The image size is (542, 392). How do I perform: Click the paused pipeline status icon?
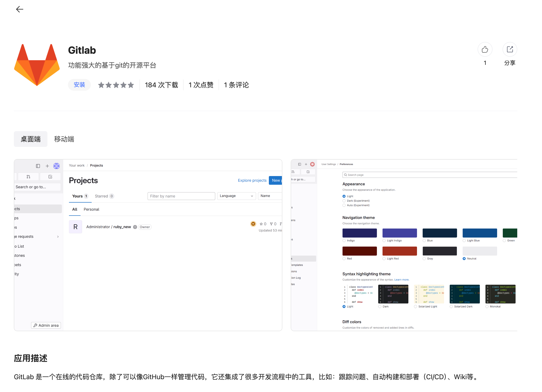click(253, 224)
